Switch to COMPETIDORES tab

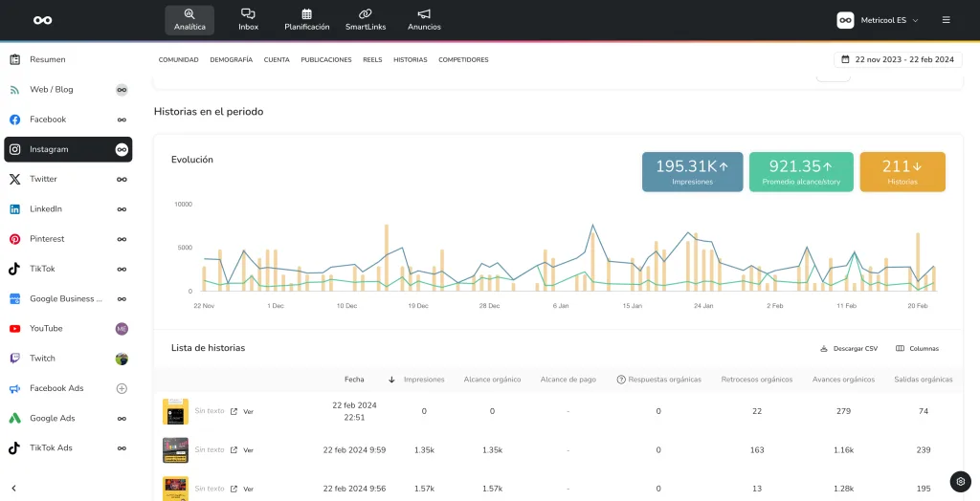coord(463,60)
